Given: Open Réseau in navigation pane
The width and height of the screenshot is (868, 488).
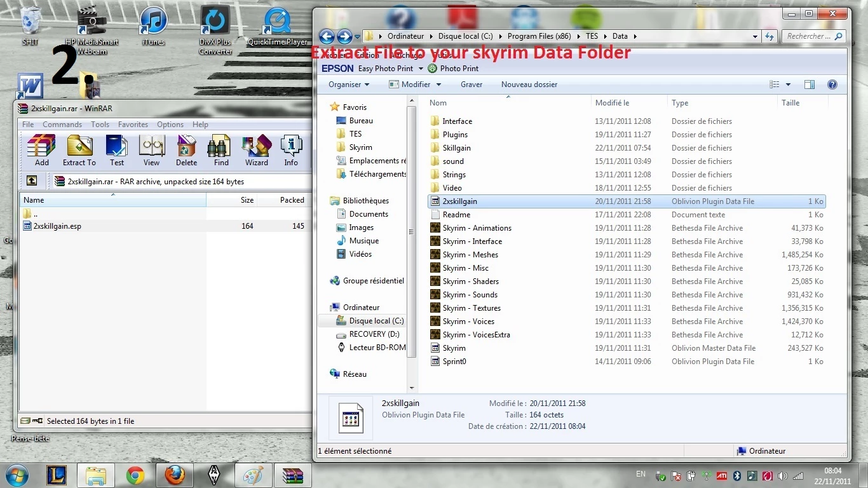Looking at the screenshot, I should (x=348, y=374).
